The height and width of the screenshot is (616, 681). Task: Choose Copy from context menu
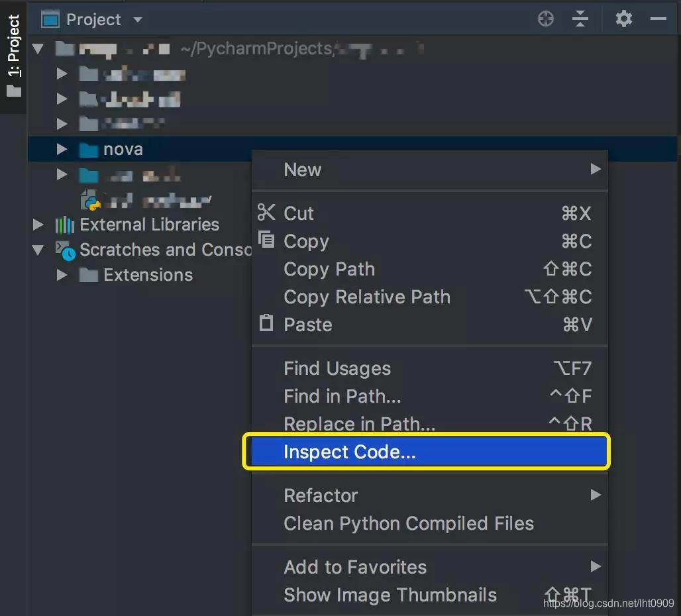pos(429,241)
